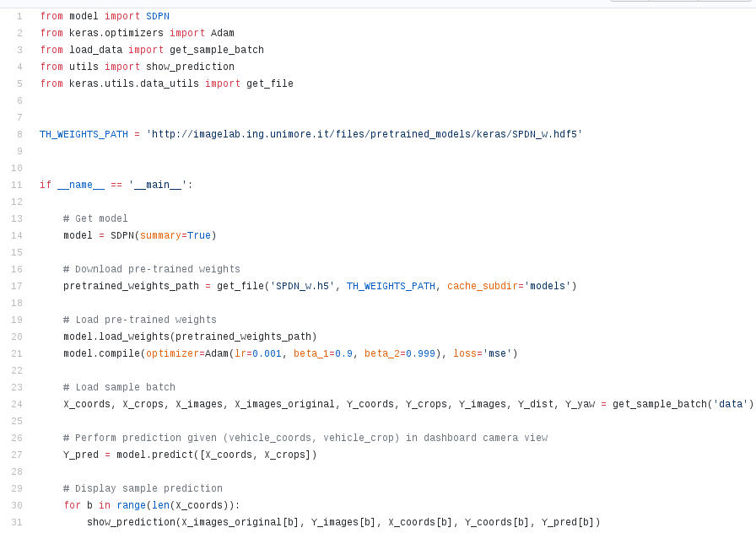The width and height of the screenshot is (756, 533).
Task: Click the "beta_2" argument on line 21
Action: tap(382, 353)
